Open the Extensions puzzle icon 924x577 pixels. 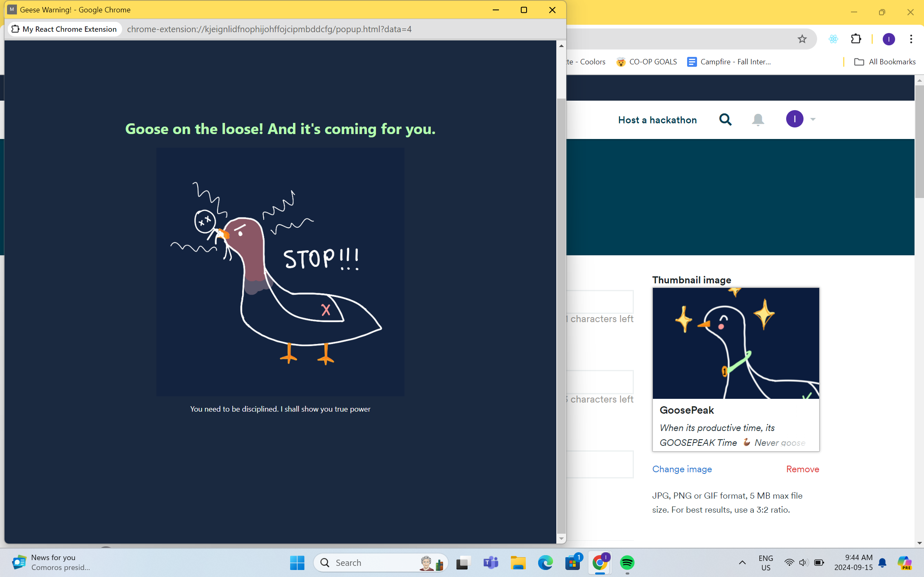pos(856,39)
